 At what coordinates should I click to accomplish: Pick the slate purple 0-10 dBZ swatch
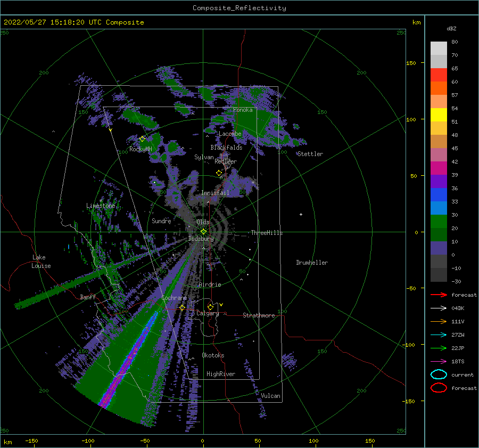point(439,248)
